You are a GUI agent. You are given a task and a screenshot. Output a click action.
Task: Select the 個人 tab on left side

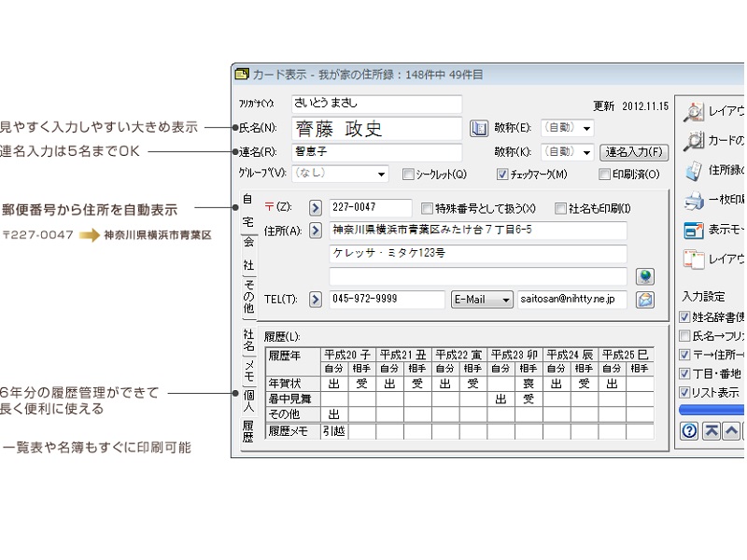click(x=248, y=399)
